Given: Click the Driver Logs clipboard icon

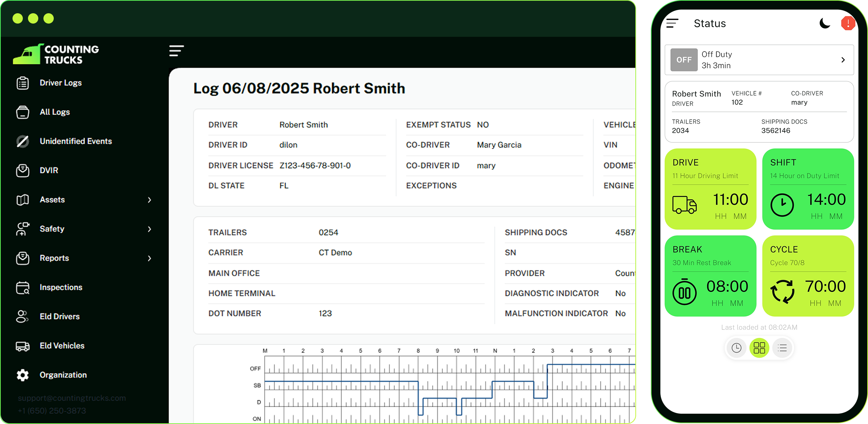Looking at the screenshot, I should point(22,83).
